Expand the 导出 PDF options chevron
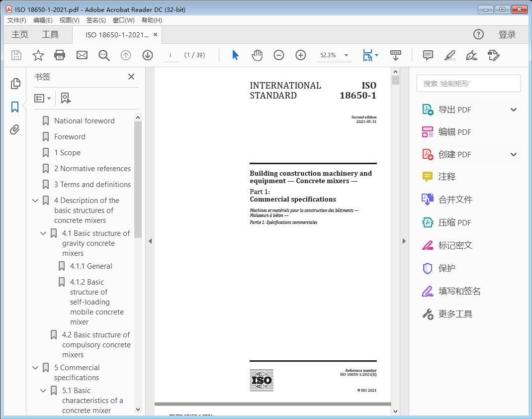 point(514,109)
